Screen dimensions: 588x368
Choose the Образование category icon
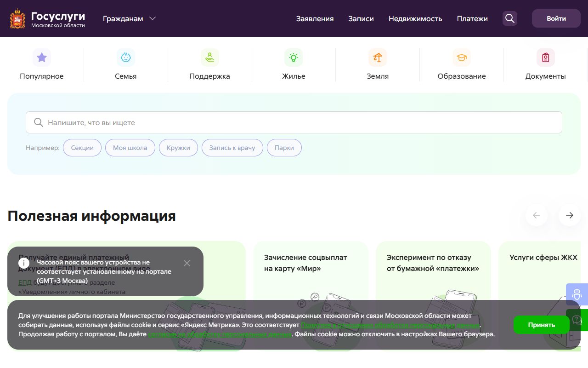(x=462, y=57)
